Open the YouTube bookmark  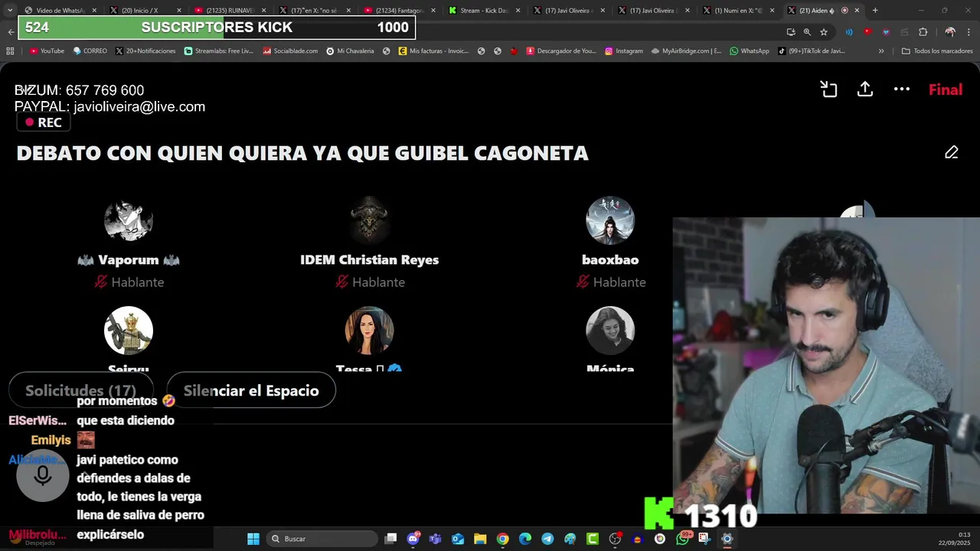click(47, 51)
